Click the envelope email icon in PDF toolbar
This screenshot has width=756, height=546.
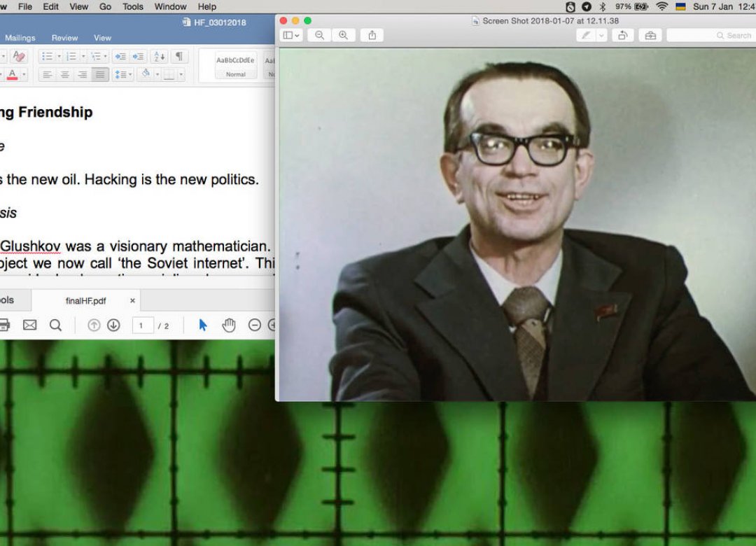point(30,325)
